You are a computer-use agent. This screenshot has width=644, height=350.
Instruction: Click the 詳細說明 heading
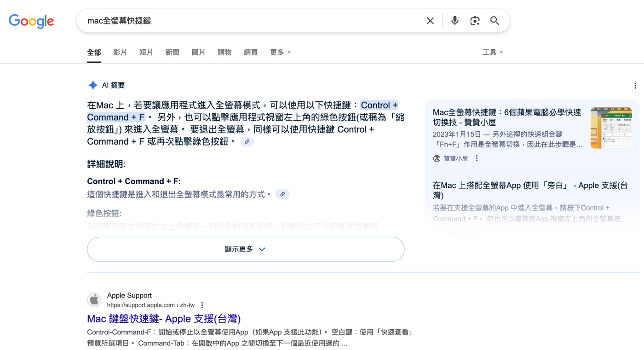106,164
